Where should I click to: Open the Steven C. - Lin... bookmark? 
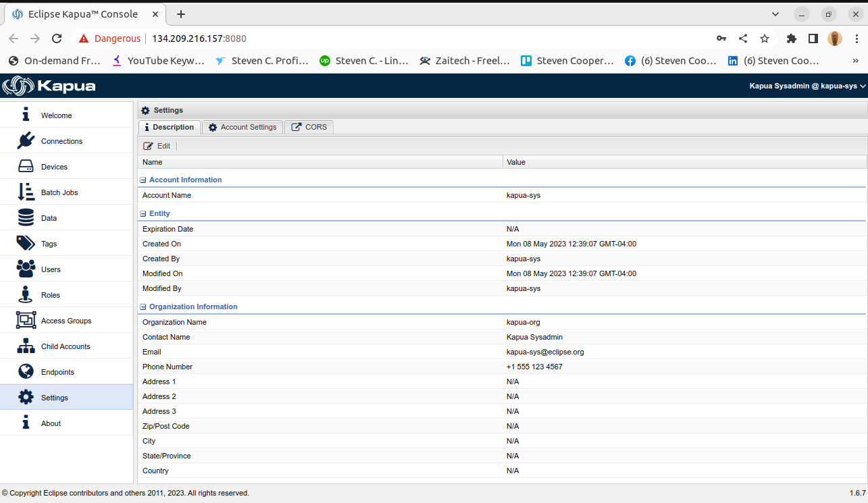[x=365, y=61]
